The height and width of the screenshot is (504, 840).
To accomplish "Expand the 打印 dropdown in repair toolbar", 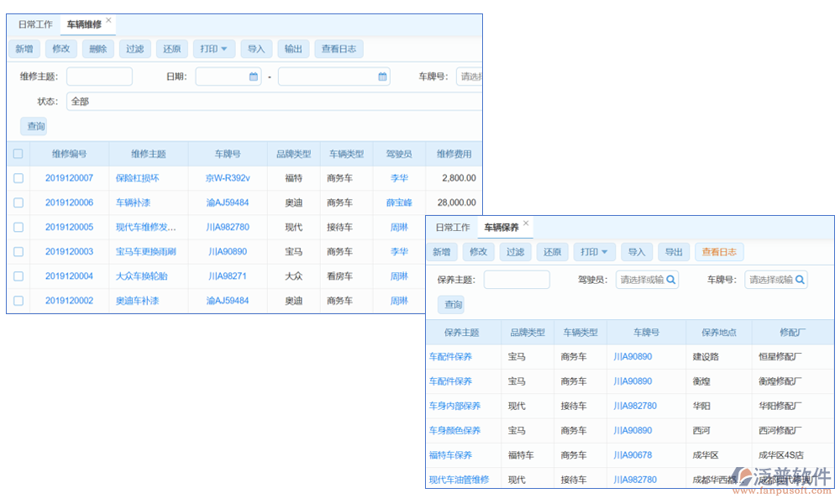I will coord(213,49).
